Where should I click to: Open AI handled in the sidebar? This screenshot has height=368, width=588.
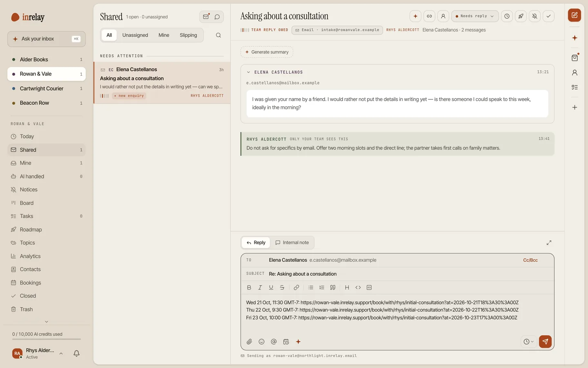[47, 177]
